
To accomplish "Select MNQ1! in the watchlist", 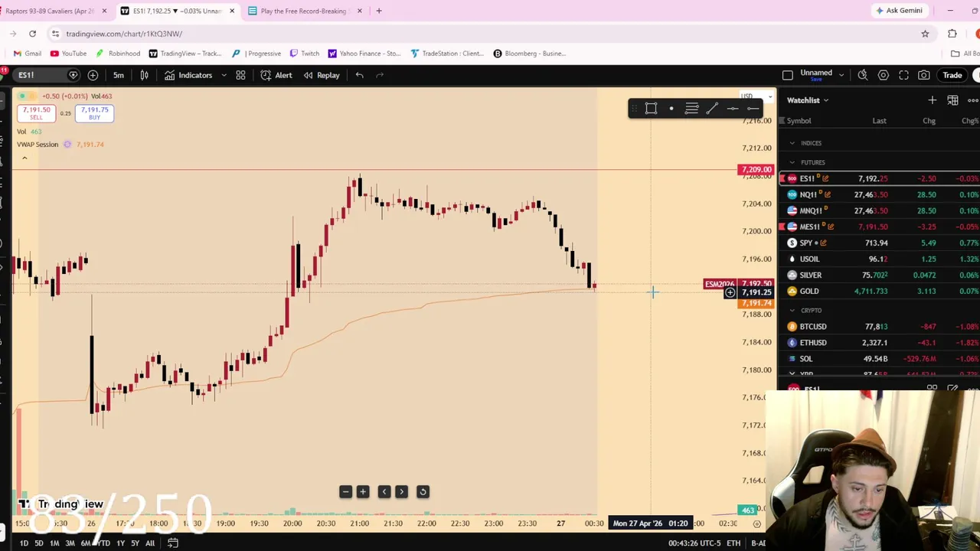I will pyautogui.click(x=880, y=210).
